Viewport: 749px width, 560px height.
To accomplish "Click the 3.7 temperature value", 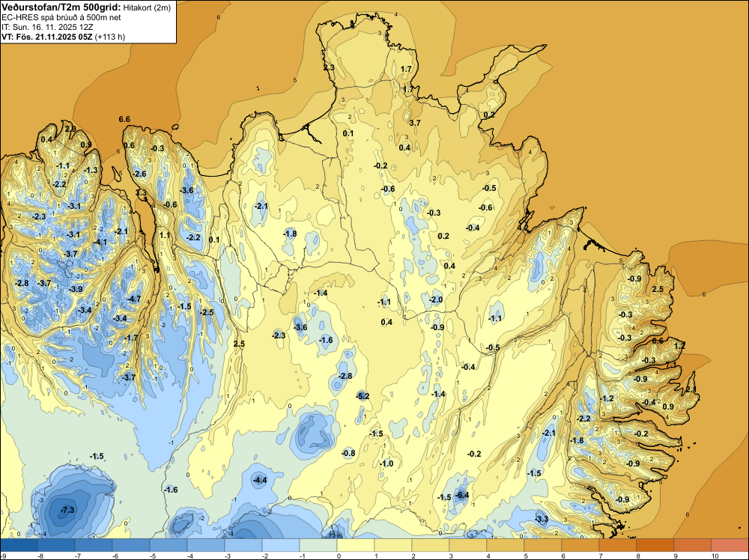I will [415, 124].
